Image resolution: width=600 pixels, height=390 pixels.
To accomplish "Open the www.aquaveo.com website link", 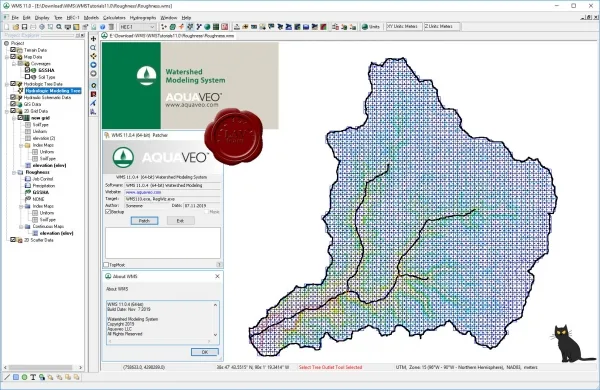I will click(143, 192).
